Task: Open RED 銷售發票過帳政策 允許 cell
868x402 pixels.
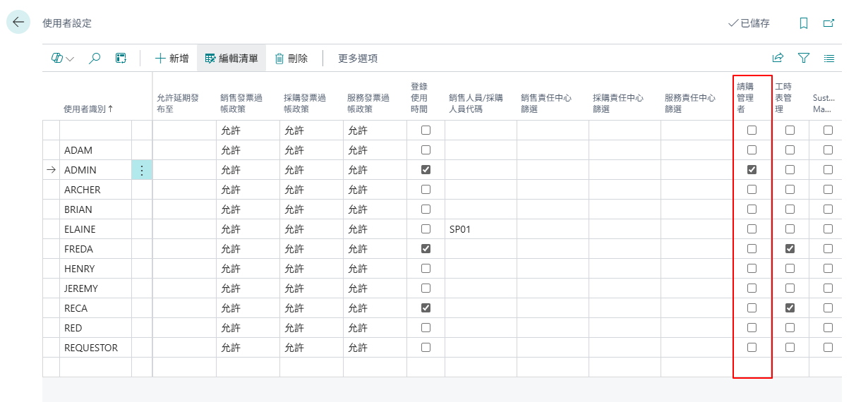Action: click(248, 328)
